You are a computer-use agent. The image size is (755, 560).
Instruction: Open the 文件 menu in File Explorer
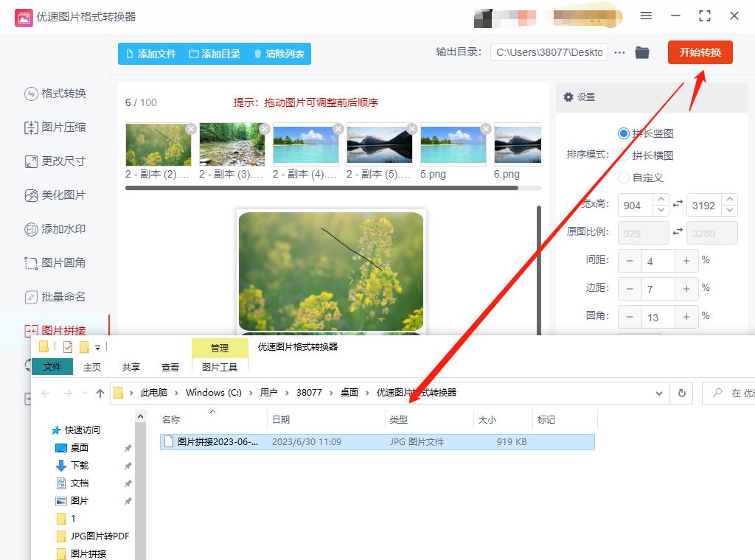[52, 366]
